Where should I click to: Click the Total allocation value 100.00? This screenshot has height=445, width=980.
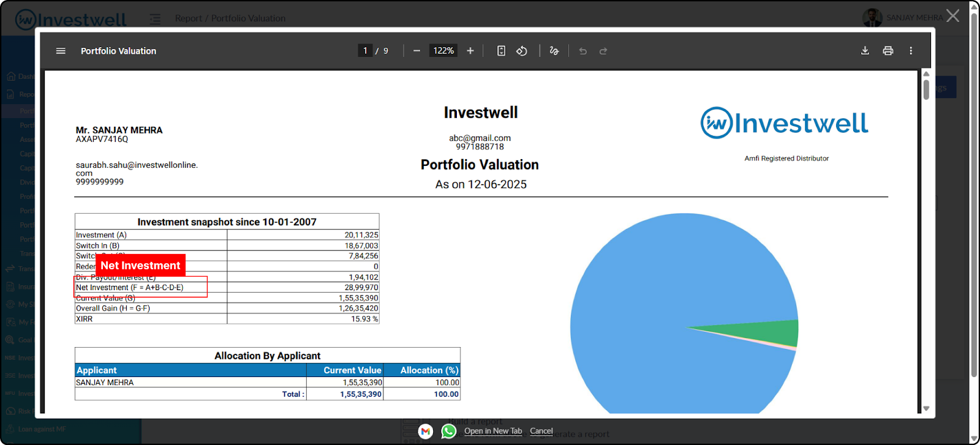447,394
